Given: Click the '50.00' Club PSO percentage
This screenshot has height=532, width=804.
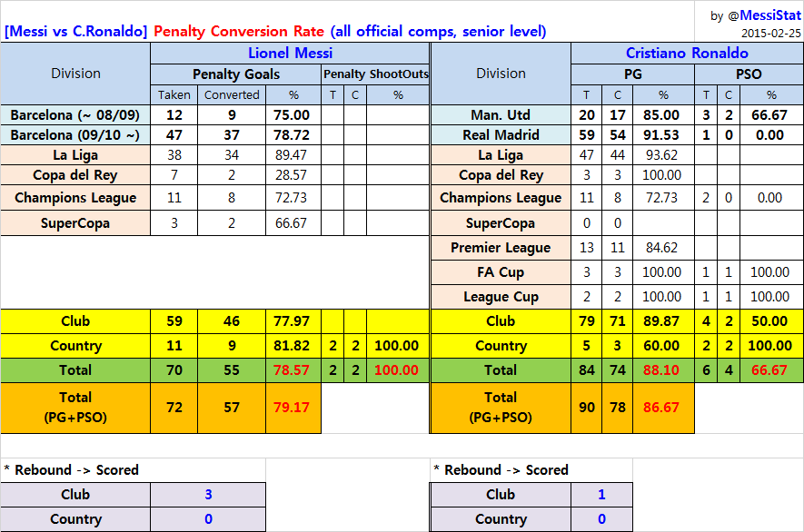Looking at the screenshot, I should pyautogui.click(x=771, y=321).
